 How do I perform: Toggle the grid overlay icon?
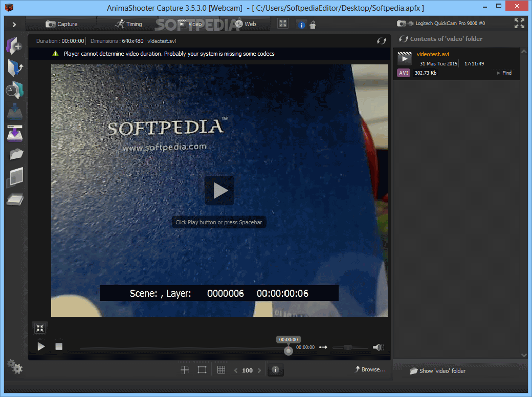(221, 370)
